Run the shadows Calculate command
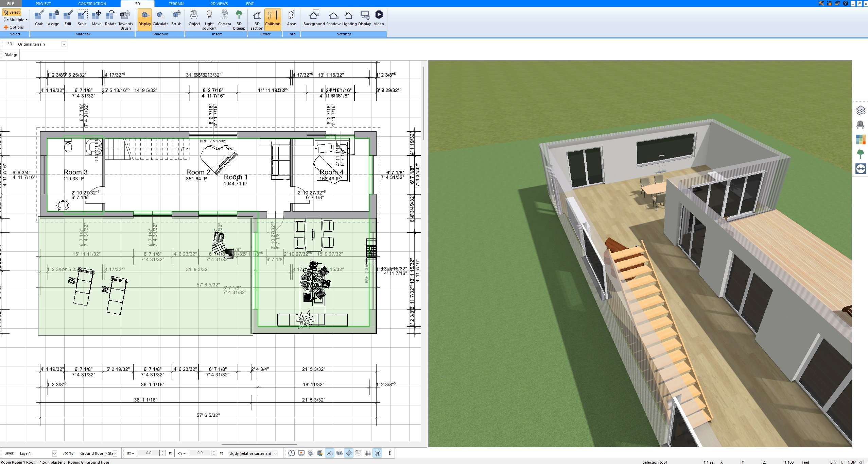868x464 pixels. pos(160,18)
